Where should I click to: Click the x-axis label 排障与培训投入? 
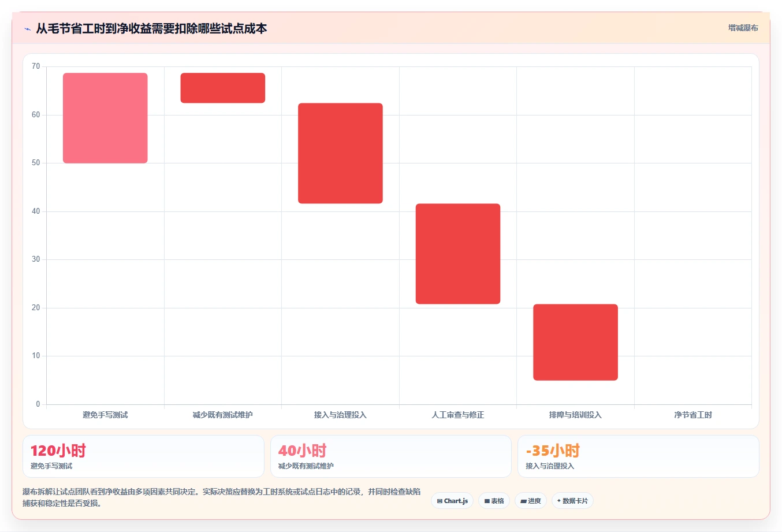(x=575, y=415)
